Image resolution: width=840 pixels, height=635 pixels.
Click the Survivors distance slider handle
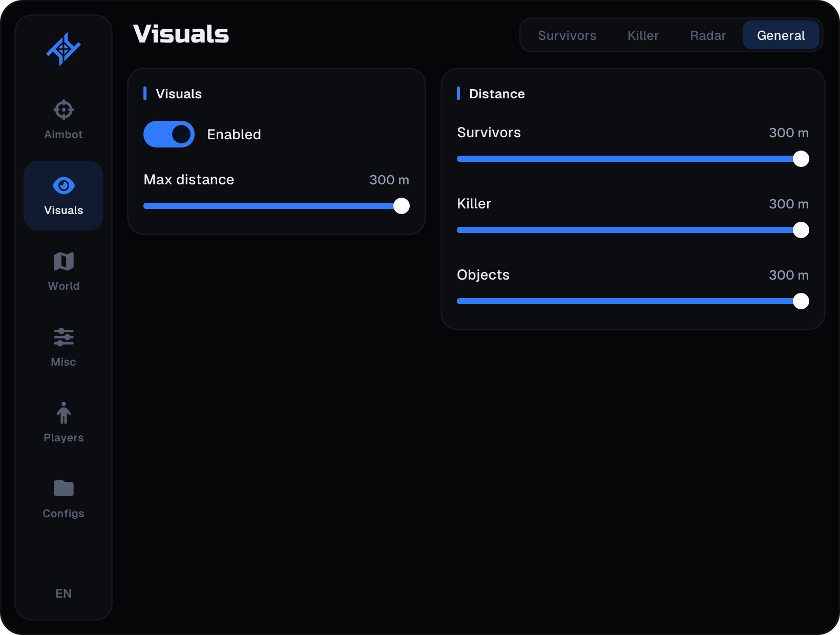(x=801, y=159)
